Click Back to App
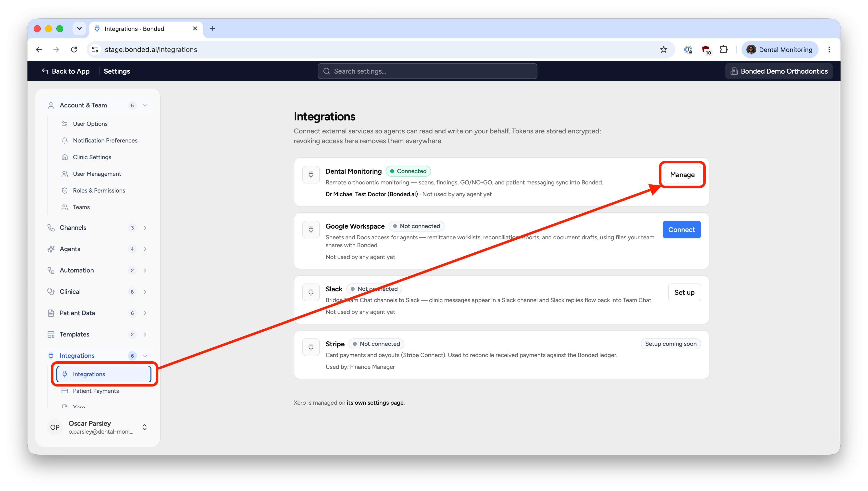The width and height of the screenshot is (868, 491). tap(66, 71)
